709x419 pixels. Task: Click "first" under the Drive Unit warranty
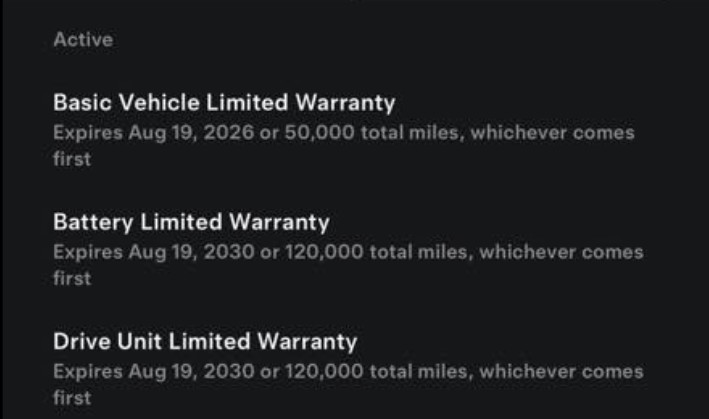[x=71, y=398]
